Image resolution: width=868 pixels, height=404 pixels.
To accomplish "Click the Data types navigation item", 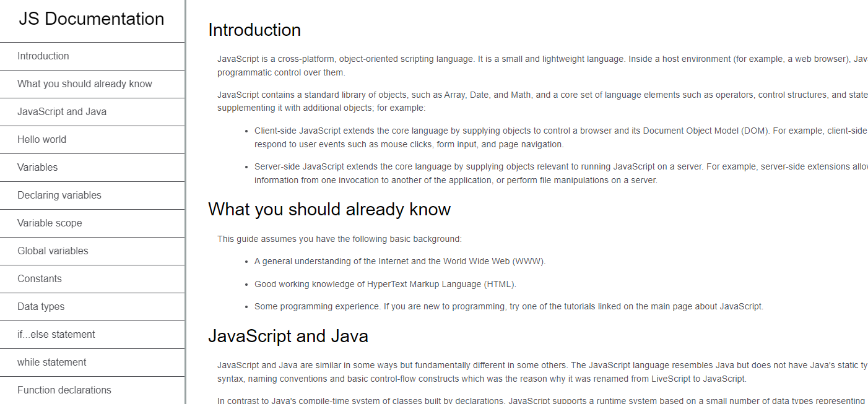I will pyautogui.click(x=39, y=306).
